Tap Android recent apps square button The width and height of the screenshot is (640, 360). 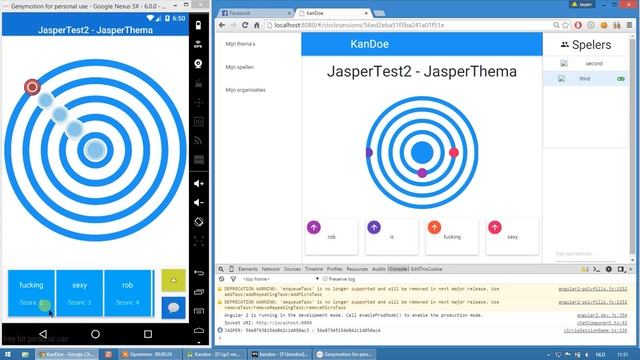click(148, 334)
